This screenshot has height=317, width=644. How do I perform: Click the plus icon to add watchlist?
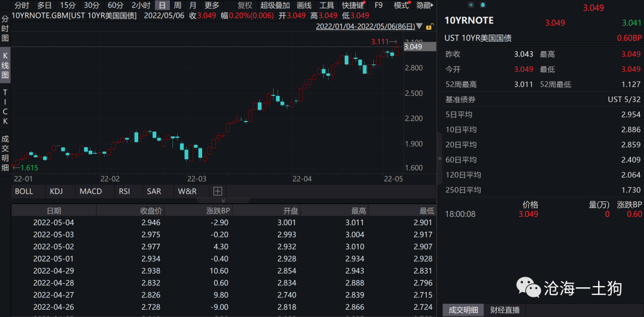point(470,5)
